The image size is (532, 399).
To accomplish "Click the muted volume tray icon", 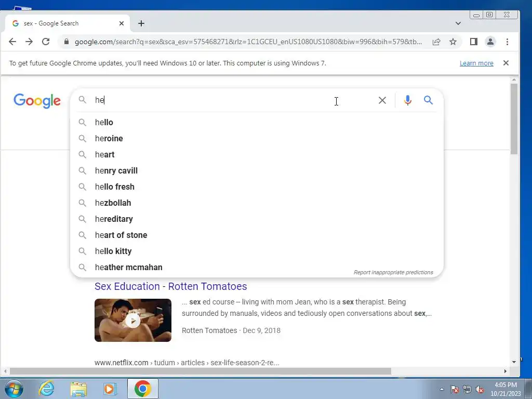I will click(480, 389).
